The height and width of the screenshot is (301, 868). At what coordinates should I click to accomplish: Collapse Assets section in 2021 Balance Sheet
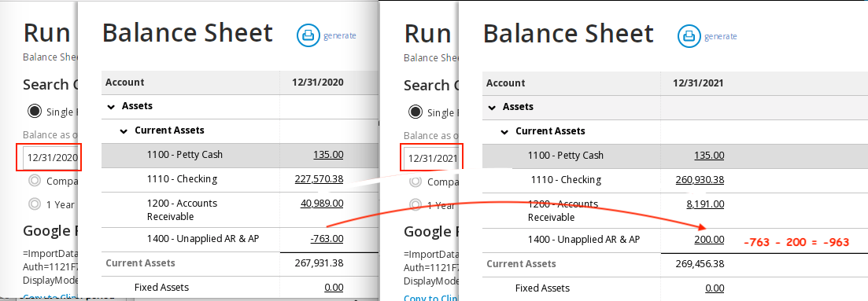pyautogui.click(x=492, y=107)
